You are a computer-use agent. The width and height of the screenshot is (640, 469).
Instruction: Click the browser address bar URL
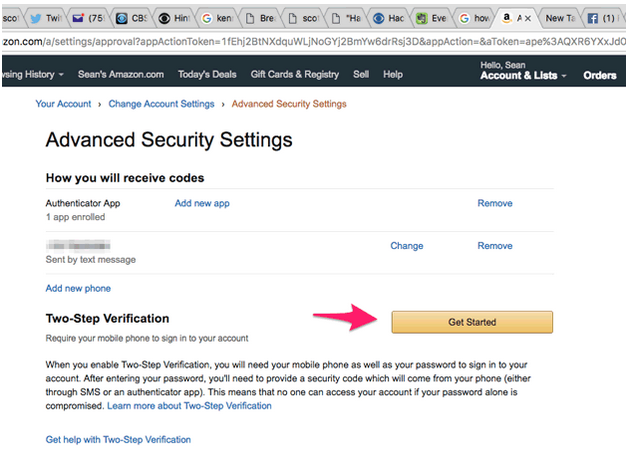click(313, 42)
